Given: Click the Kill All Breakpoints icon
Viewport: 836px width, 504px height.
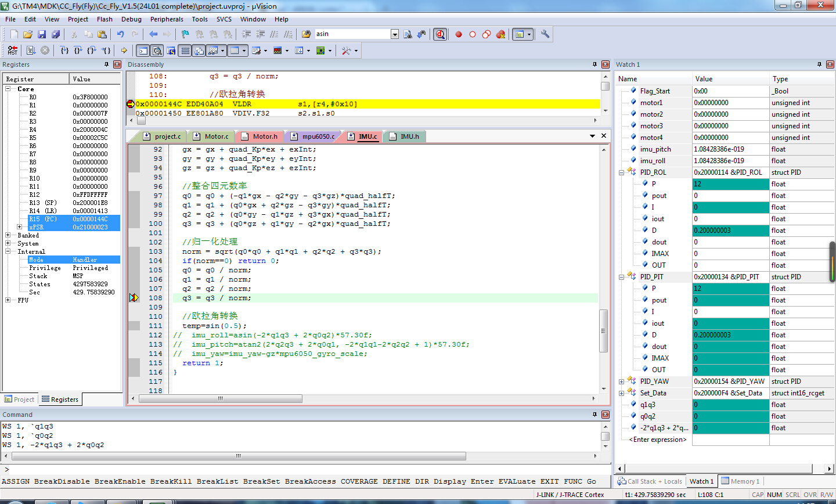Looking at the screenshot, I should click(500, 34).
